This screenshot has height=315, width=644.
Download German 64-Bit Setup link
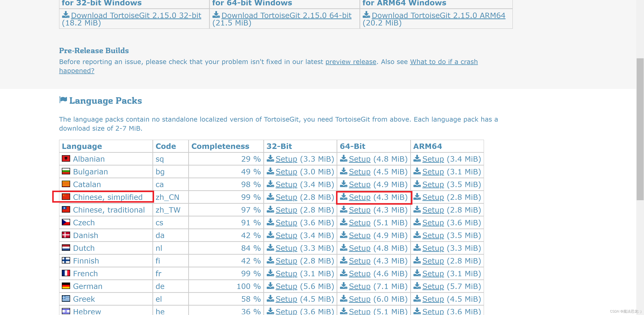point(359,286)
